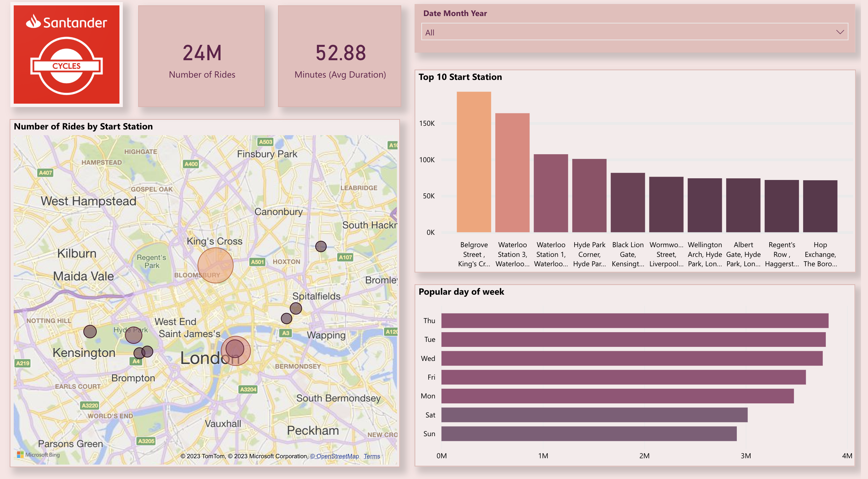Select the central London bubble on the map
The width and height of the screenshot is (868, 479).
coord(236,350)
